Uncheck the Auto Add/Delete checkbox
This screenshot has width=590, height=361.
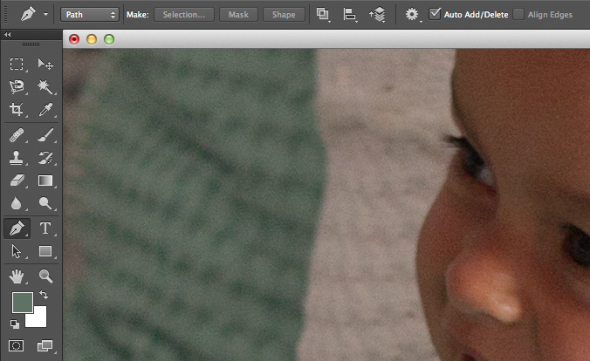[435, 14]
